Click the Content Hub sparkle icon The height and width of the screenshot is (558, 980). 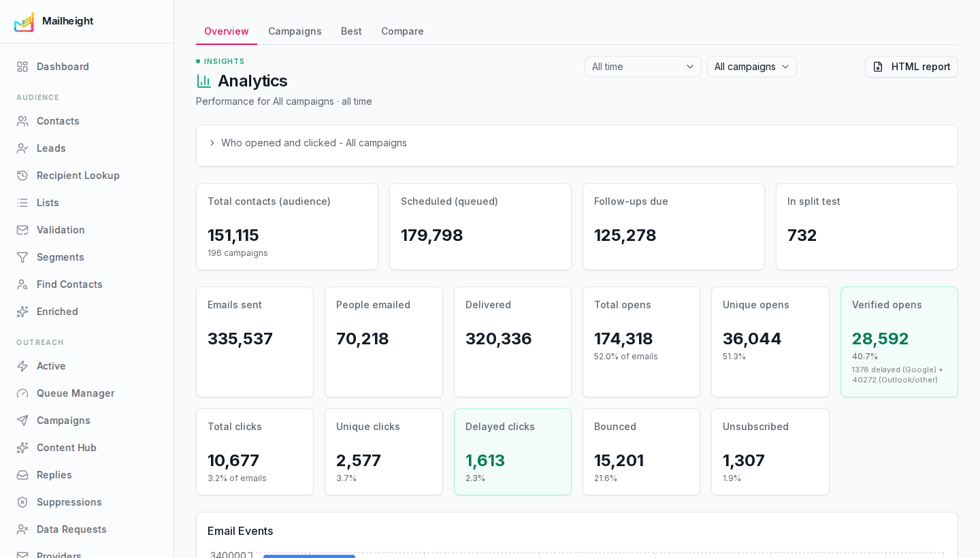(x=22, y=448)
